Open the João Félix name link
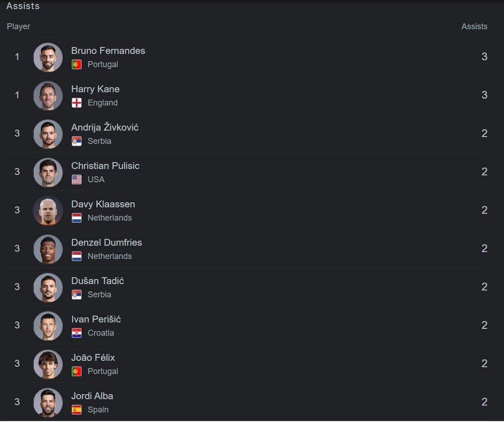 (93, 357)
